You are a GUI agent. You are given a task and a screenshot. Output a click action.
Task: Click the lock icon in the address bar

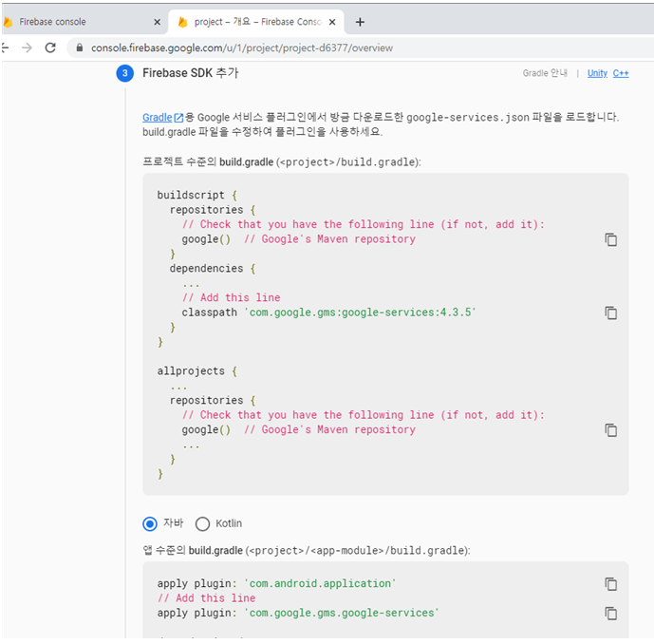pos(79,47)
